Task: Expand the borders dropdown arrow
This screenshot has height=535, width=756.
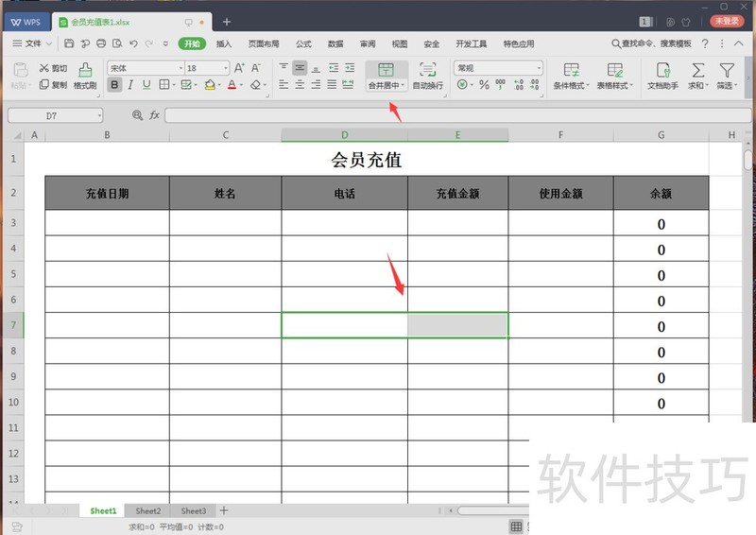Action: tap(174, 85)
